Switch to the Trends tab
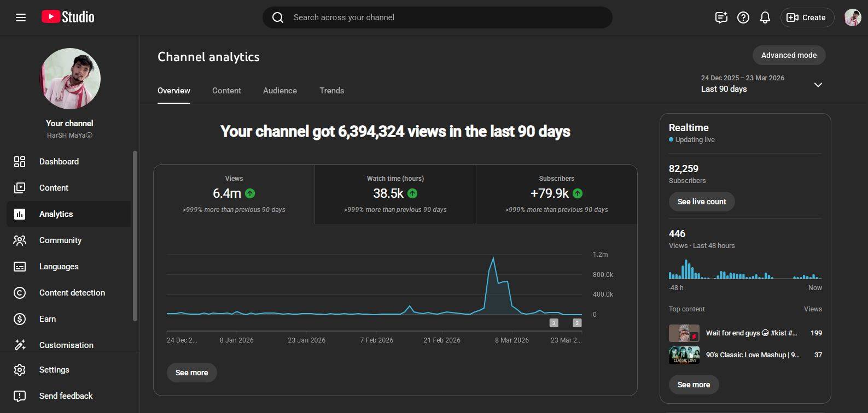The image size is (868, 413). coord(331,91)
